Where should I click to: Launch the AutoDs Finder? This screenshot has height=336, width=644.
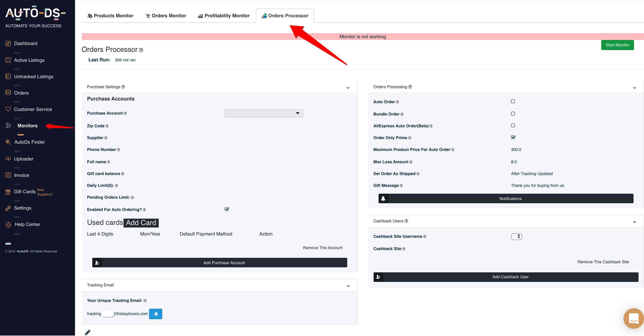click(29, 142)
